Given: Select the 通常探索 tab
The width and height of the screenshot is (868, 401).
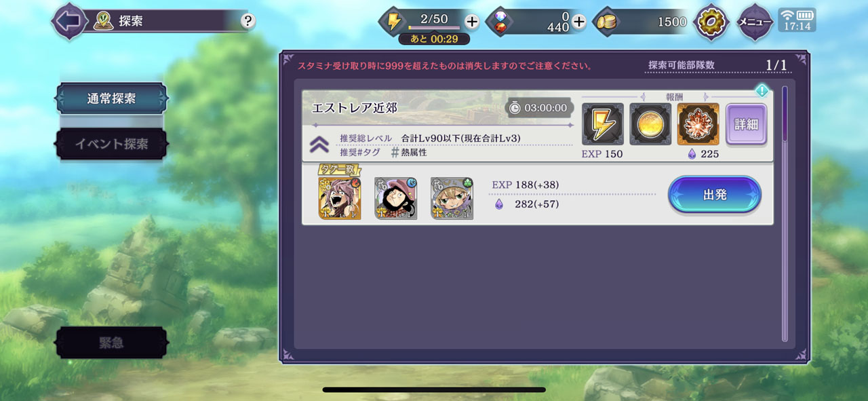Looking at the screenshot, I should (111, 98).
